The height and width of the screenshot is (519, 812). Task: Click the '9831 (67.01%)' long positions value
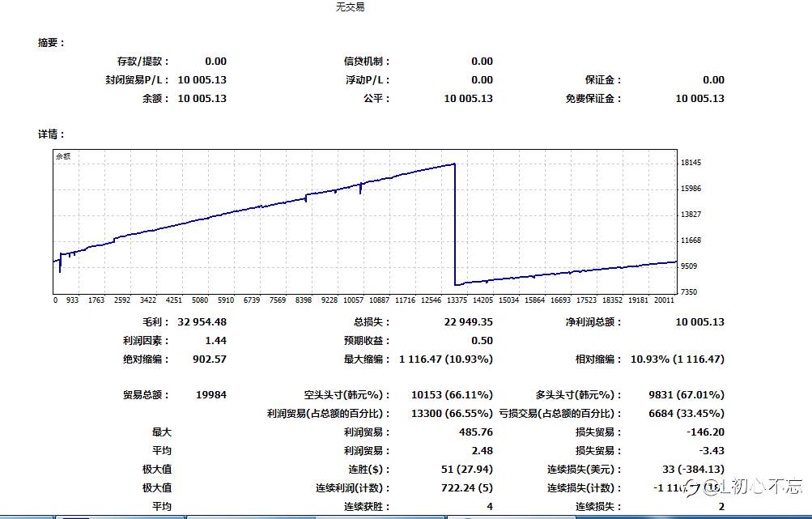tap(687, 394)
